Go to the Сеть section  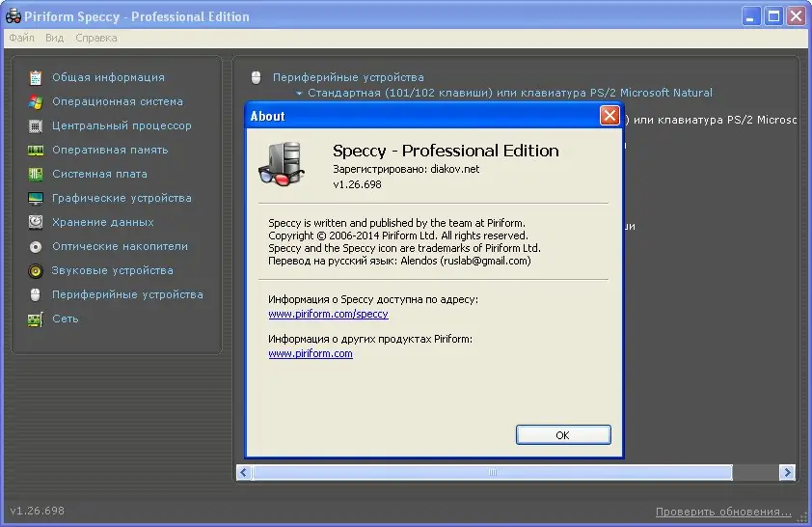tap(66, 319)
